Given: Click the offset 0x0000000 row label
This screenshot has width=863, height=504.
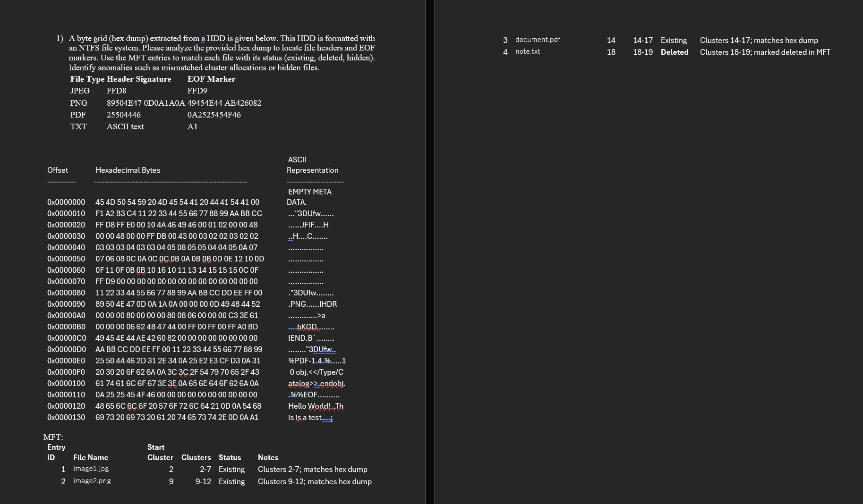Looking at the screenshot, I should pyautogui.click(x=66, y=202).
